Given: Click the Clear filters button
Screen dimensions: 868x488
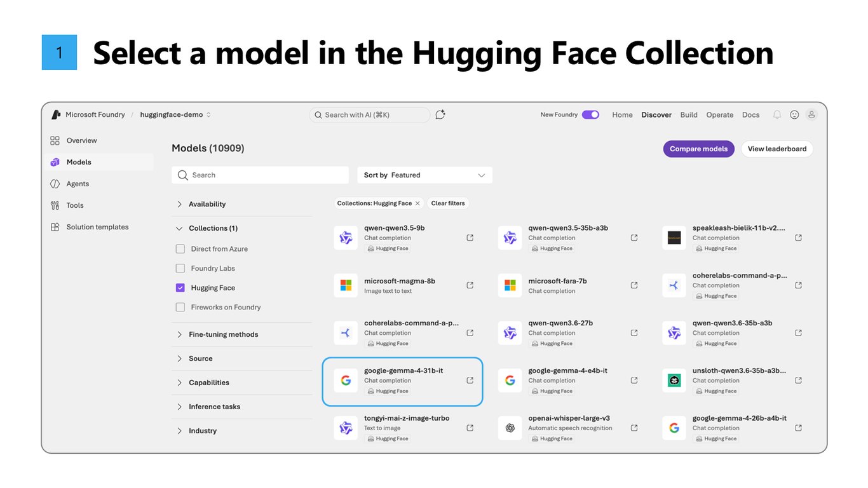Looking at the screenshot, I should click(x=448, y=203).
